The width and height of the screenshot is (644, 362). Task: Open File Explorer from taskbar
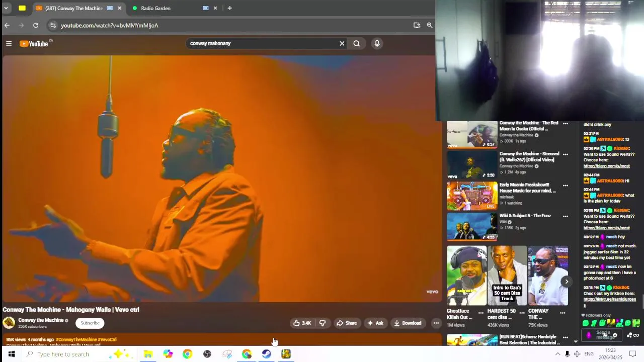point(148,354)
